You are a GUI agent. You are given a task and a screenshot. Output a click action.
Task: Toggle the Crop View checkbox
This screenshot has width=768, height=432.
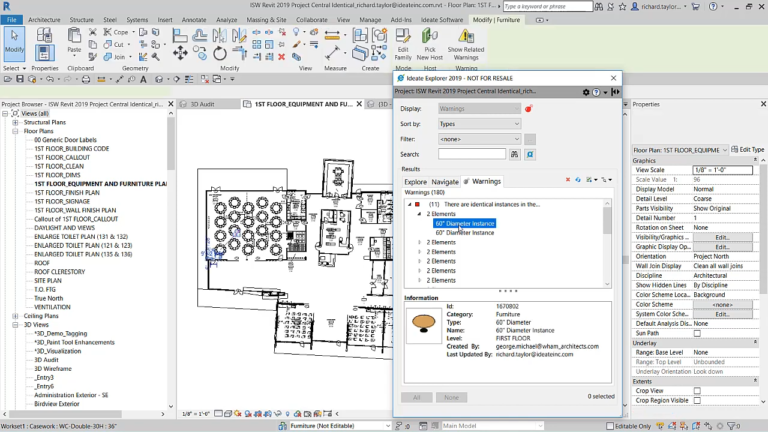[x=697, y=391]
